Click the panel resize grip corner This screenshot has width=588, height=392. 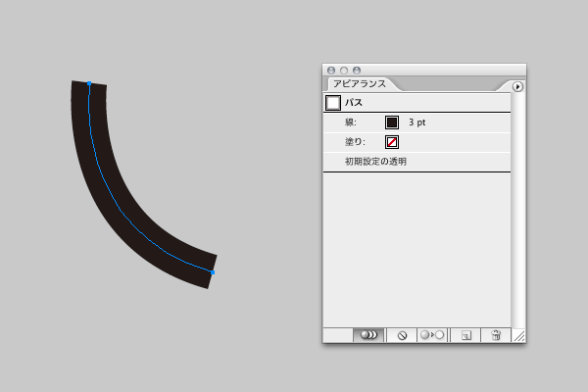[x=519, y=335]
